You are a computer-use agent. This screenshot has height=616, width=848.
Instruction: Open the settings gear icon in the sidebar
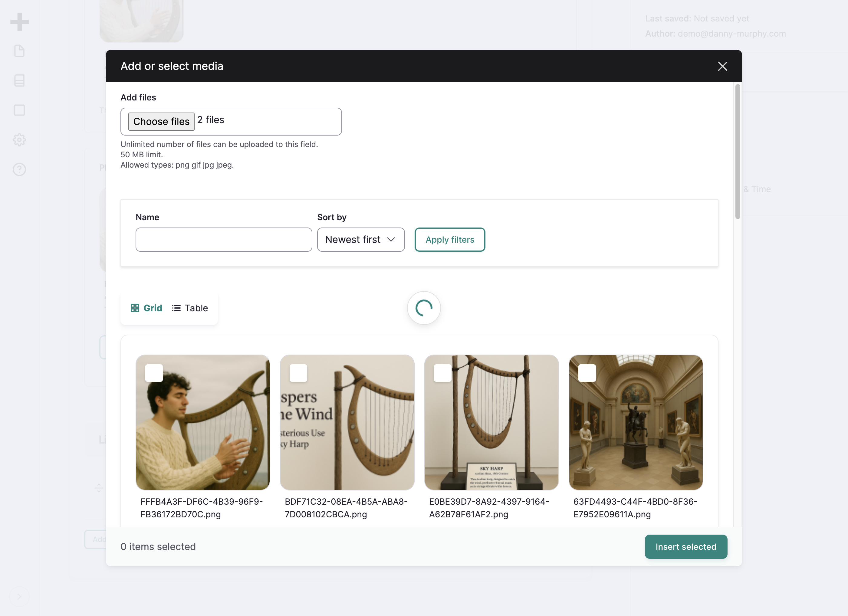tap(19, 140)
